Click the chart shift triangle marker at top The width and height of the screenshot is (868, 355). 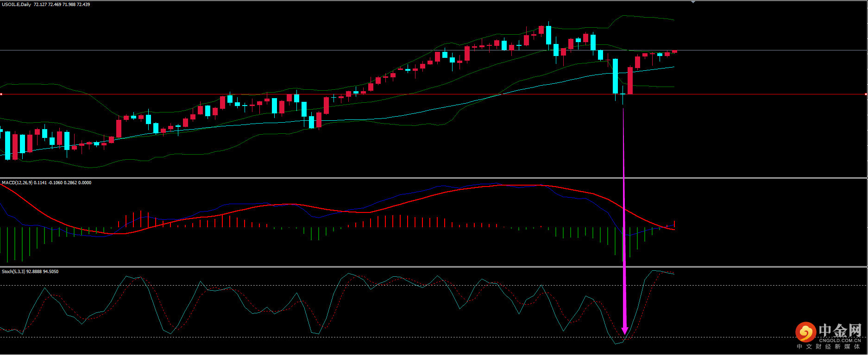tap(693, 2)
